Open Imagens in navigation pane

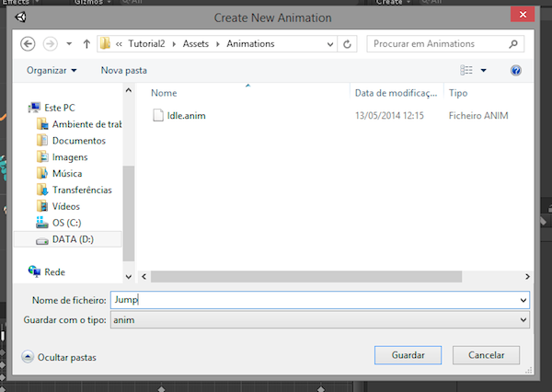click(70, 157)
